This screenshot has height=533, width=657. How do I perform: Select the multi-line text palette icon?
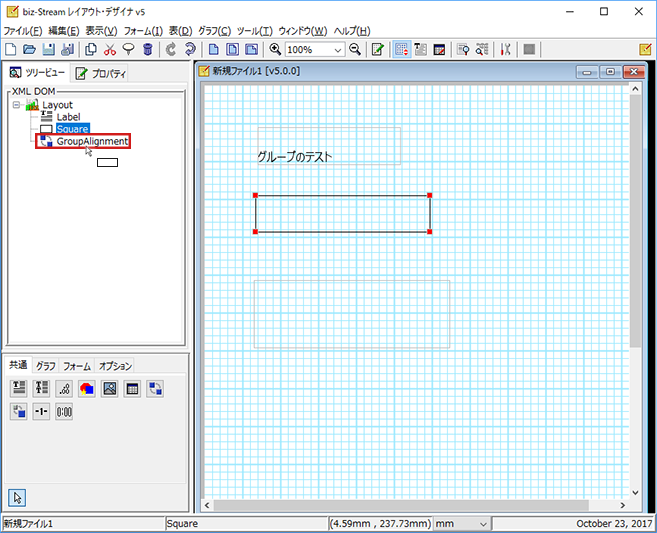point(41,388)
